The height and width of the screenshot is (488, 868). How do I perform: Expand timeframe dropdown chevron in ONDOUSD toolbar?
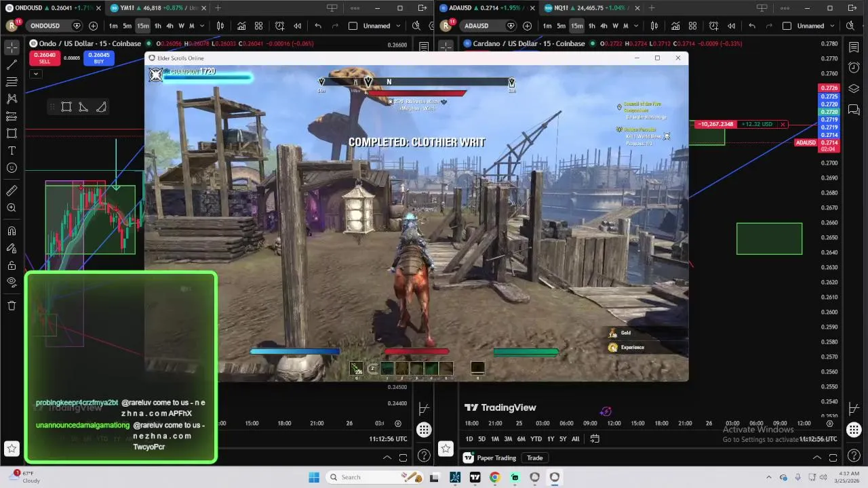click(x=201, y=26)
